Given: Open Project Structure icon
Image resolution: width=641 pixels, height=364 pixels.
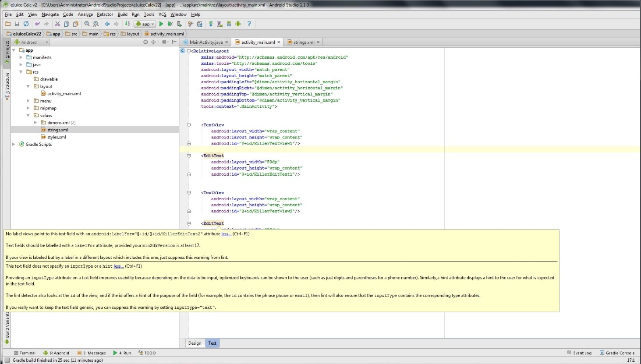Looking at the screenshot, I should (200, 24).
